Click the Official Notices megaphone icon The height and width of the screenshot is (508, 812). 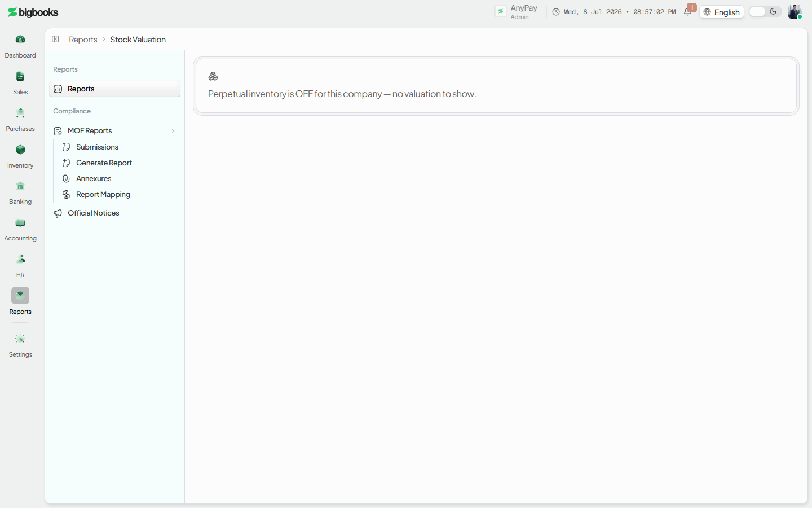[x=58, y=213]
